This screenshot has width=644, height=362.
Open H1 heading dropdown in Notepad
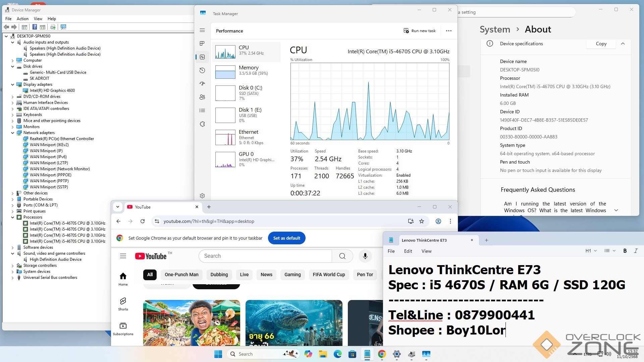tap(591, 251)
